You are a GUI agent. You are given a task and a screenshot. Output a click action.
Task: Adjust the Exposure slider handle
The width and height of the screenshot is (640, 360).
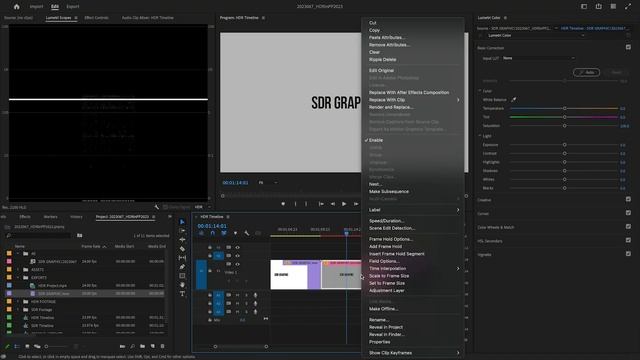point(564,144)
